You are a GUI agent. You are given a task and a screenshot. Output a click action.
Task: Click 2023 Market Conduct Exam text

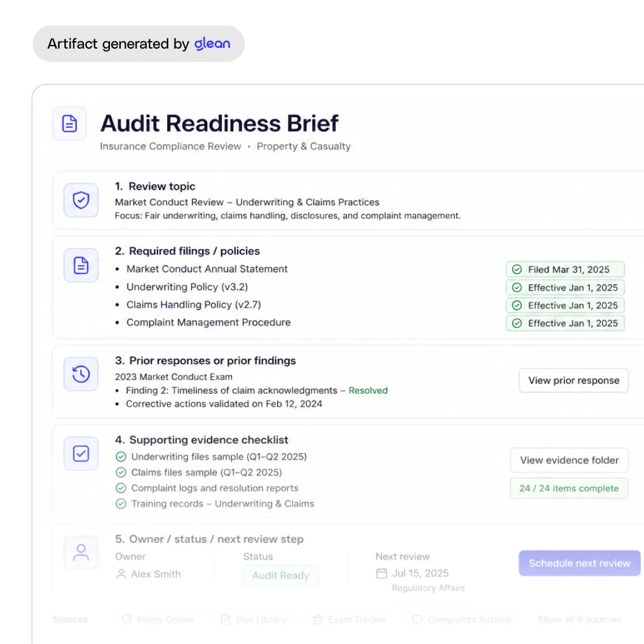pos(174,377)
